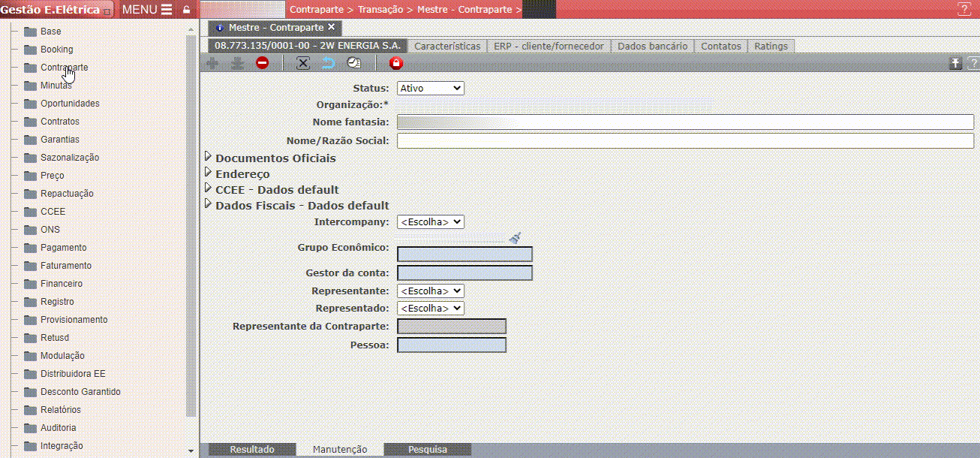This screenshot has width=980, height=458.
Task: Click the clock history icon in toolbar
Action: click(x=353, y=63)
